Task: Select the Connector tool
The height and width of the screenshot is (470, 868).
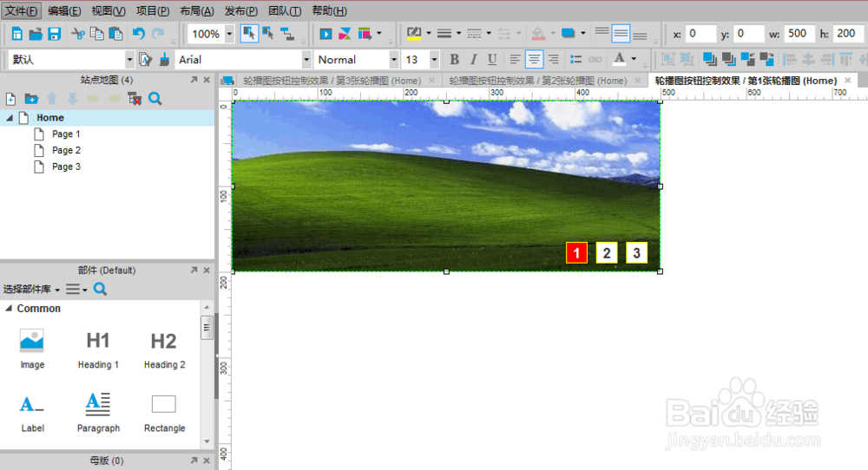Action: (x=286, y=34)
